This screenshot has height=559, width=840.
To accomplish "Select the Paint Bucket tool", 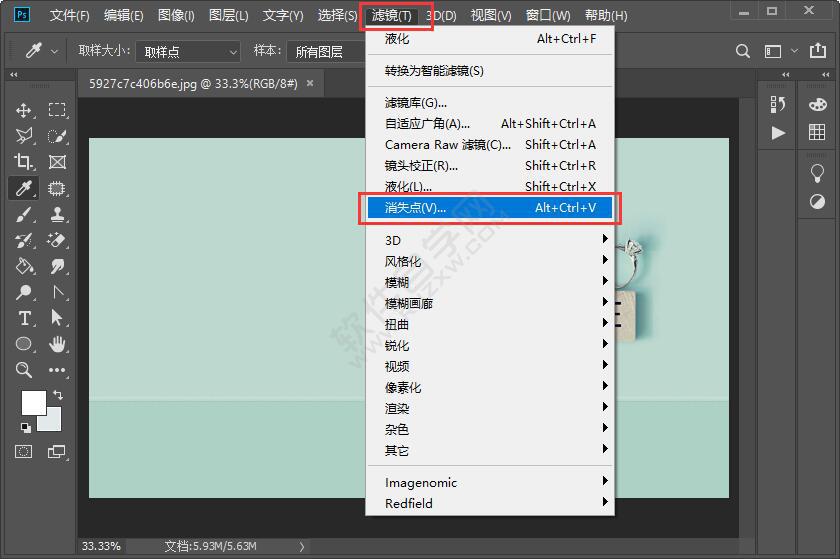I will click(x=24, y=266).
